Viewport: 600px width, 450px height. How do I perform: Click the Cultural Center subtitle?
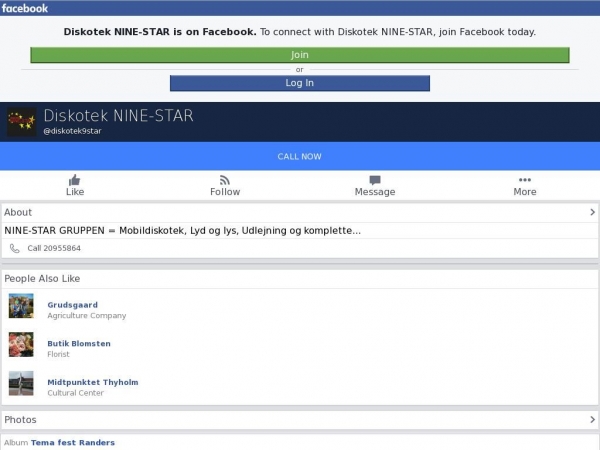(75, 393)
